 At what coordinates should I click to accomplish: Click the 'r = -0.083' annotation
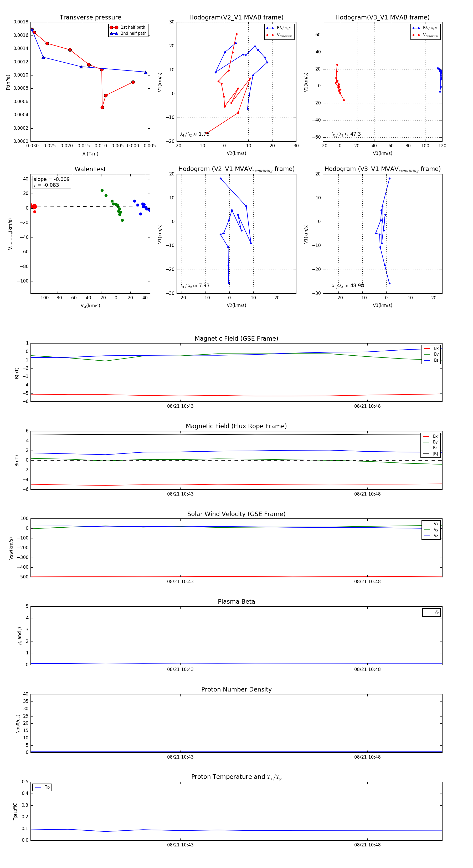[46, 185]
